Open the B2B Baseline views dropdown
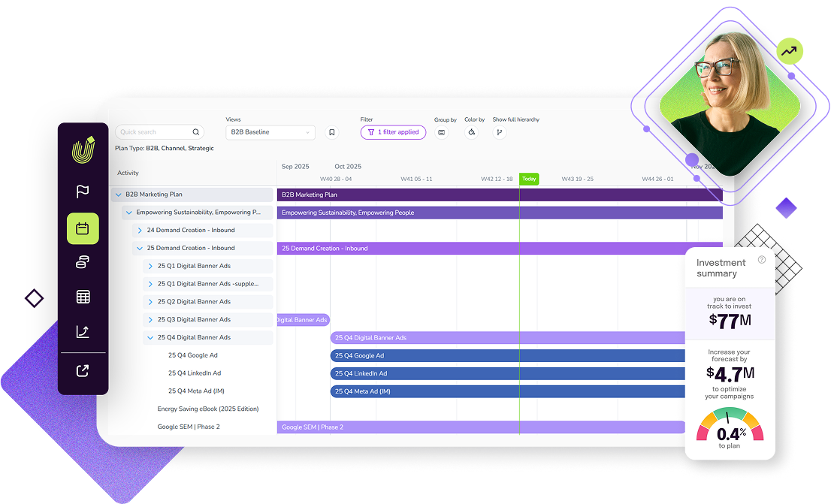 tap(270, 132)
